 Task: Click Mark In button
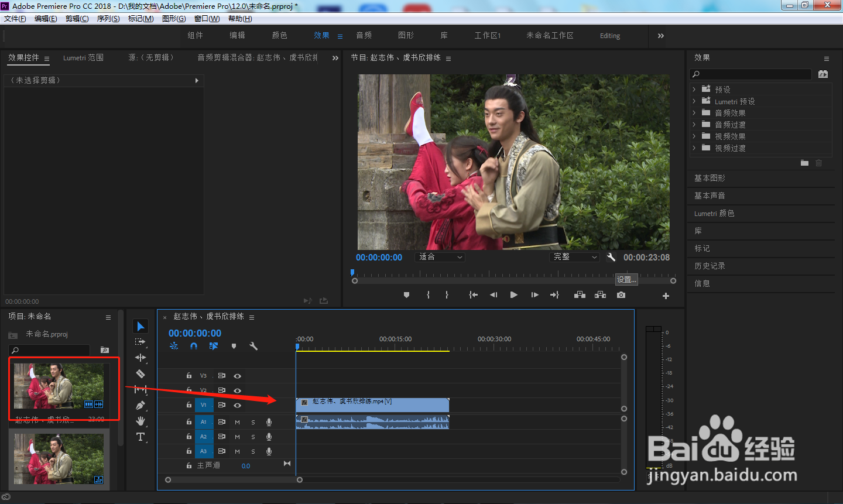coord(428,295)
